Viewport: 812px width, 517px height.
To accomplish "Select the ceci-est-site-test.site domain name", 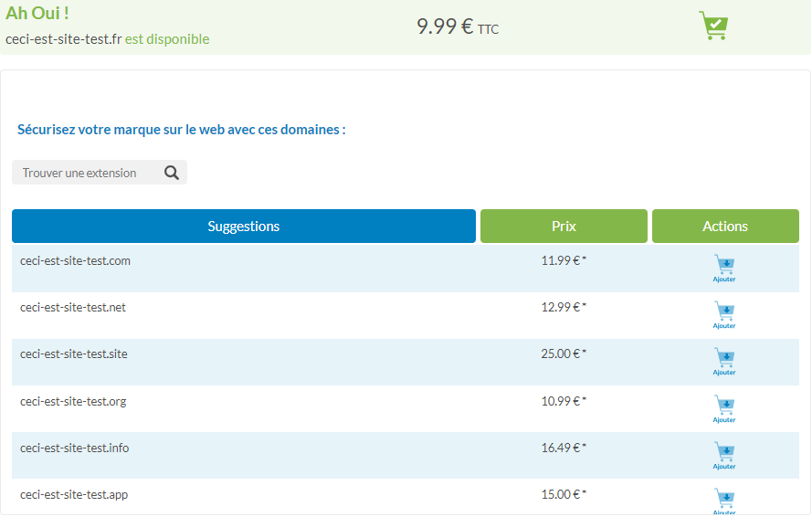I will [x=74, y=353].
